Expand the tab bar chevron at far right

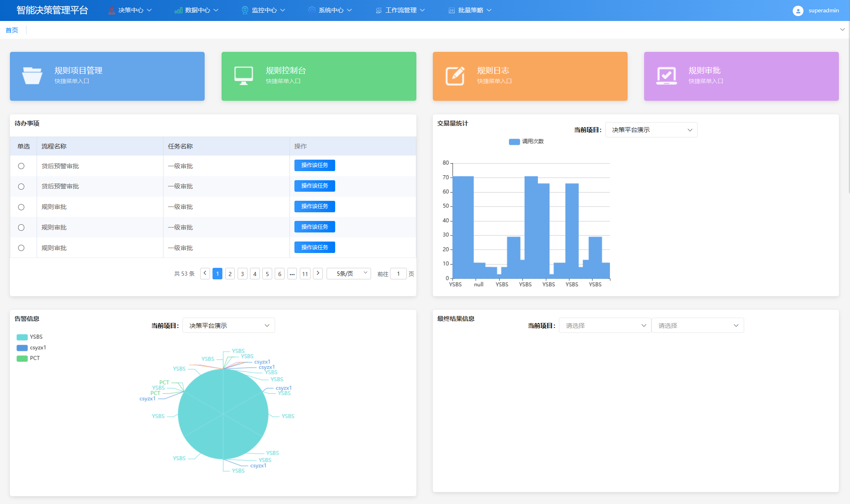click(x=842, y=30)
